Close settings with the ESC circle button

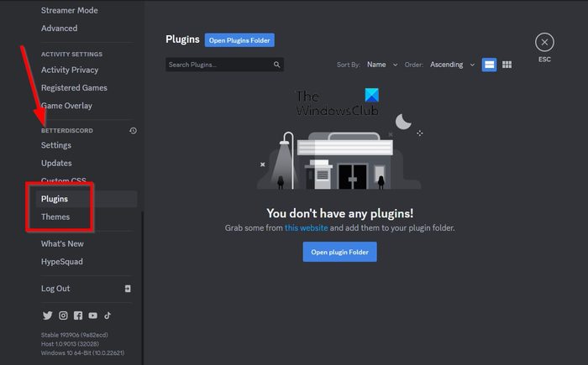(544, 42)
